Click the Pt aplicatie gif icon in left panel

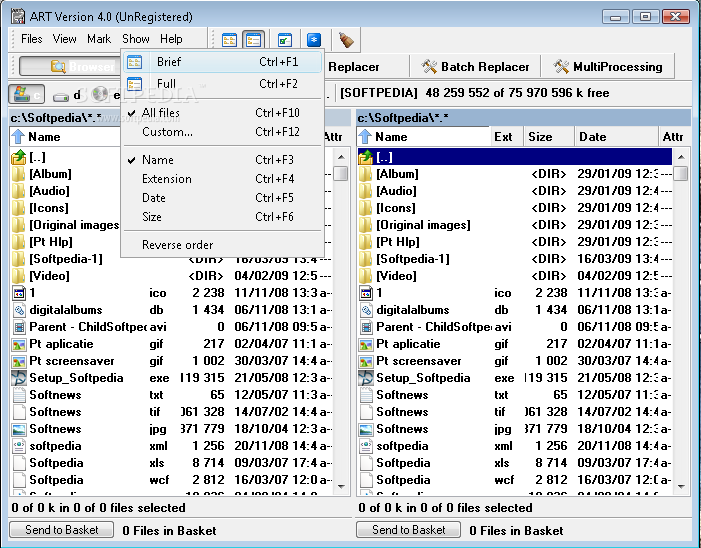pos(19,344)
